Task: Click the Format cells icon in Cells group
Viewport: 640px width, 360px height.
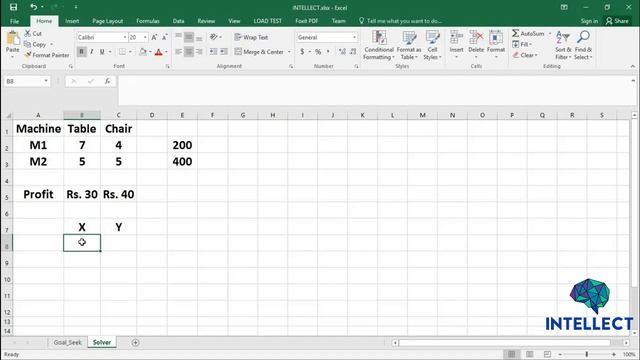Action: [x=496, y=38]
